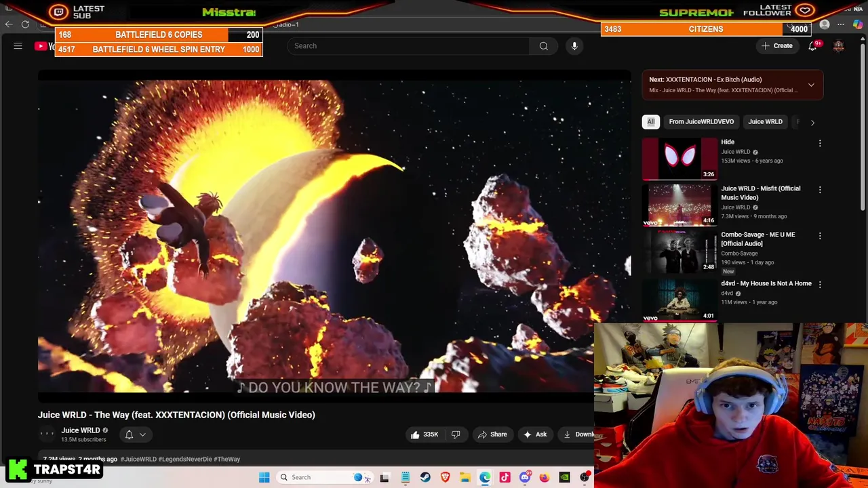Open File Explorer from the taskbar
The image size is (868, 488).
465,477
